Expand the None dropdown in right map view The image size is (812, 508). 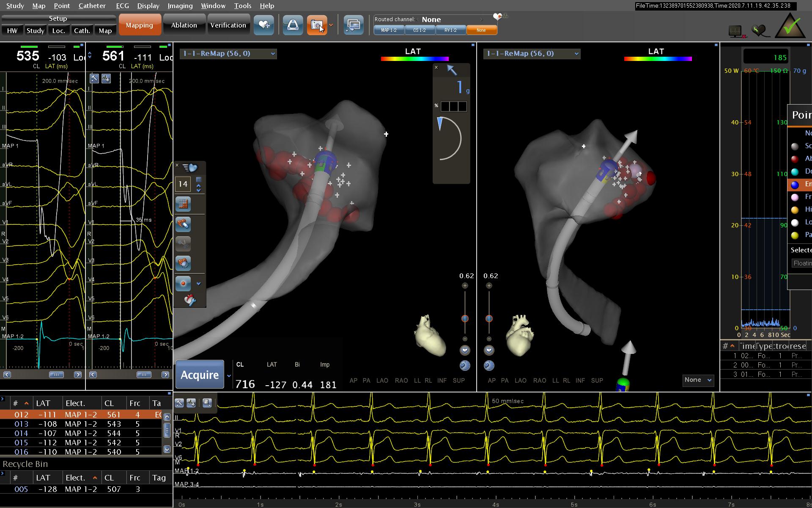point(698,380)
